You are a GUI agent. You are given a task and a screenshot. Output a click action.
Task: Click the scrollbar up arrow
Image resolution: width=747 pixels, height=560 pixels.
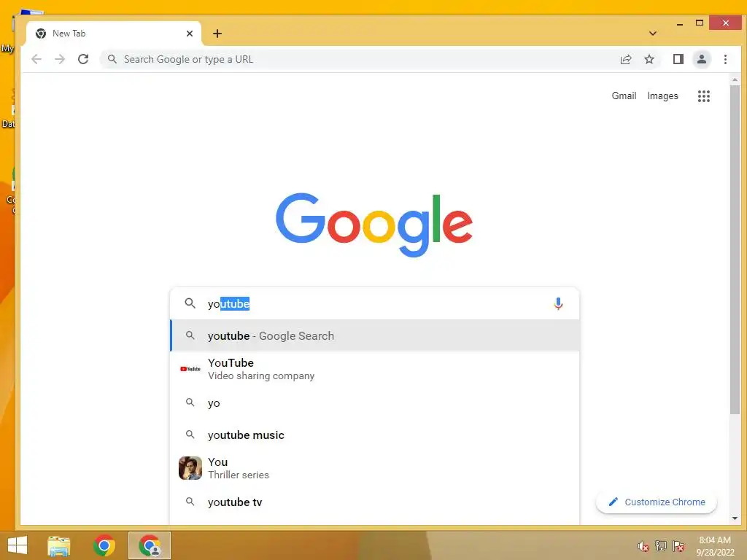click(735, 80)
